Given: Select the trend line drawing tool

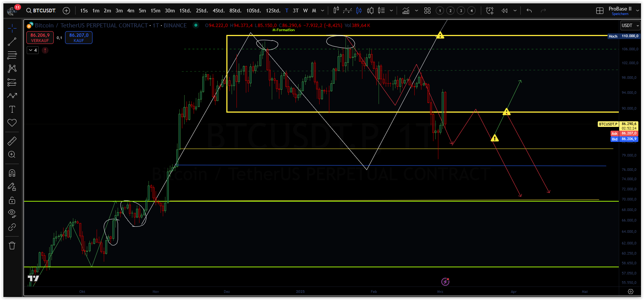Looking at the screenshot, I should 12,42.
